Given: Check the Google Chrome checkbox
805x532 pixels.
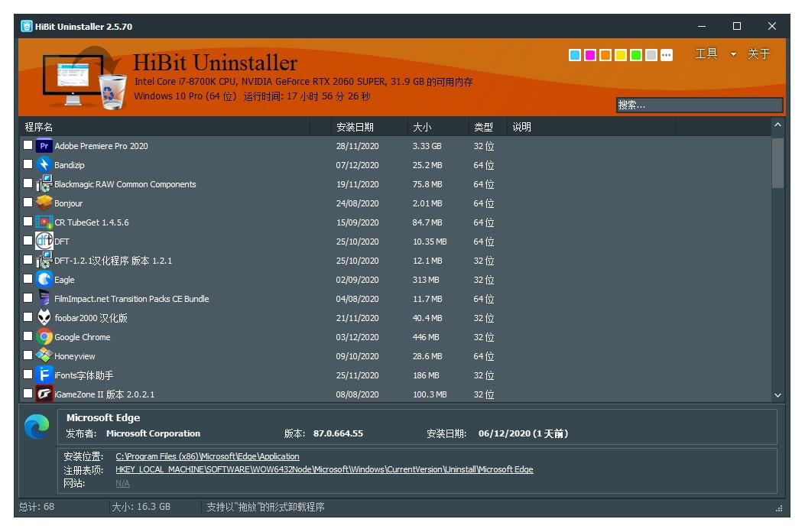Looking at the screenshot, I should pyautogui.click(x=28, y=336).
